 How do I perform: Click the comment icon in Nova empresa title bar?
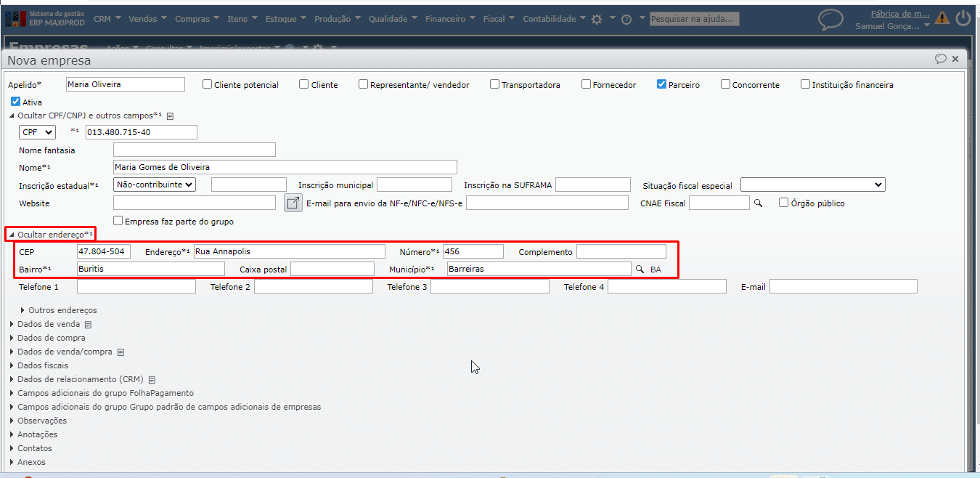(x=941, y=59)
